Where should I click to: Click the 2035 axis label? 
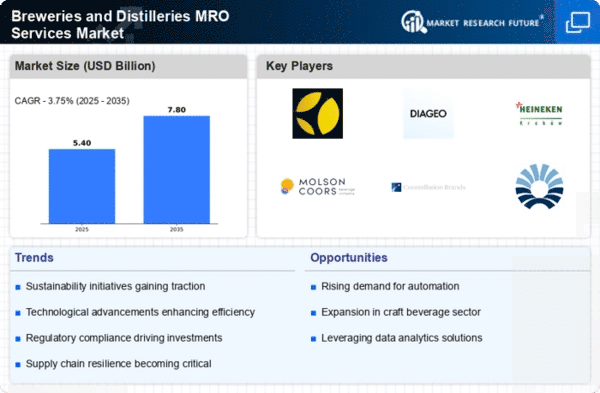tap(176, 229)
